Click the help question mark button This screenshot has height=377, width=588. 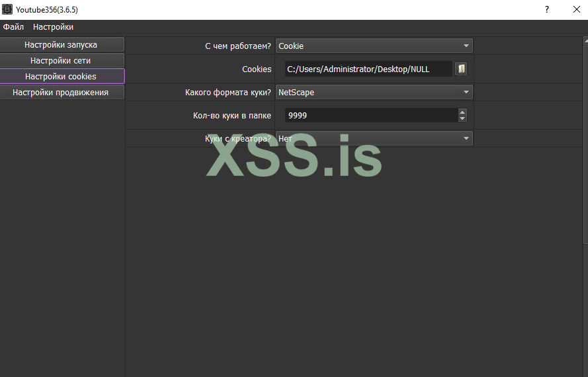pos(547,9)
